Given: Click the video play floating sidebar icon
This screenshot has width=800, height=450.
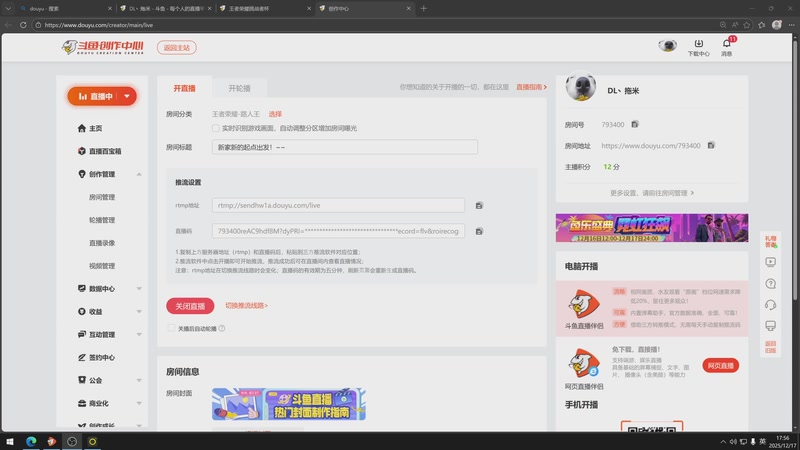Looking at the screenshot, I should click(x=770, y=262).
